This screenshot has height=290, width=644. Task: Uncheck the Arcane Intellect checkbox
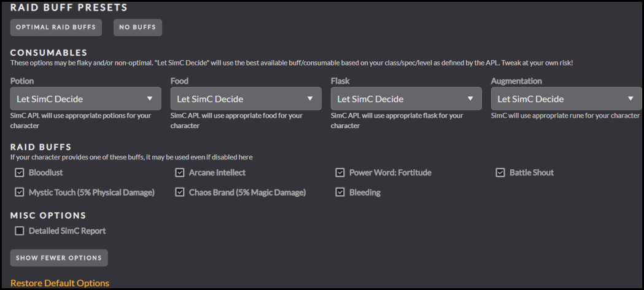tap(180, 173)
